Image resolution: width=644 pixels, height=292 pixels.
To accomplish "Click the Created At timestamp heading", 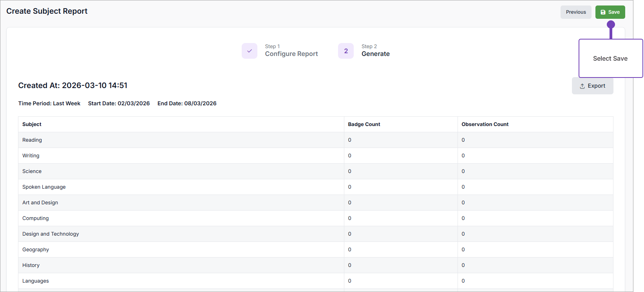I will point(73,85).
